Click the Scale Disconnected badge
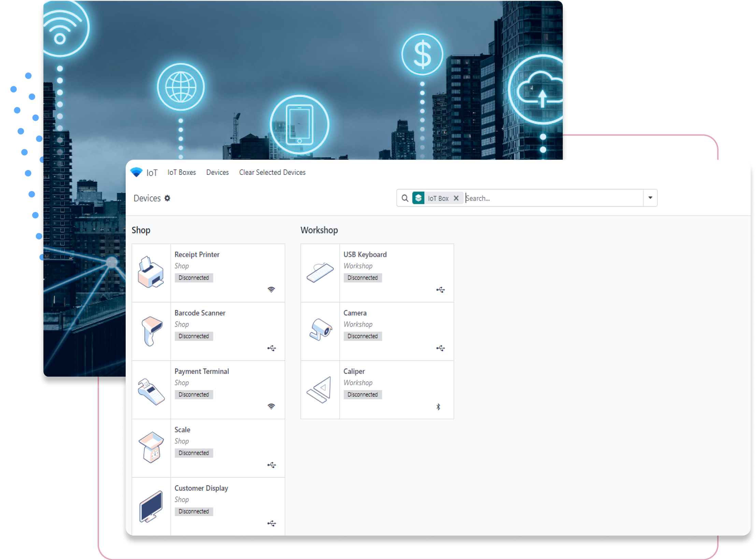 coord(194,453)
